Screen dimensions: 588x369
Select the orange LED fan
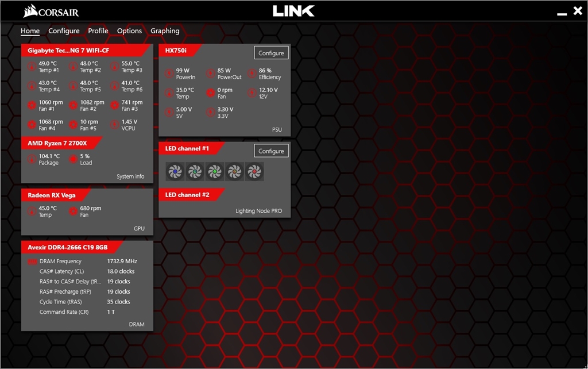pos(235,171)
